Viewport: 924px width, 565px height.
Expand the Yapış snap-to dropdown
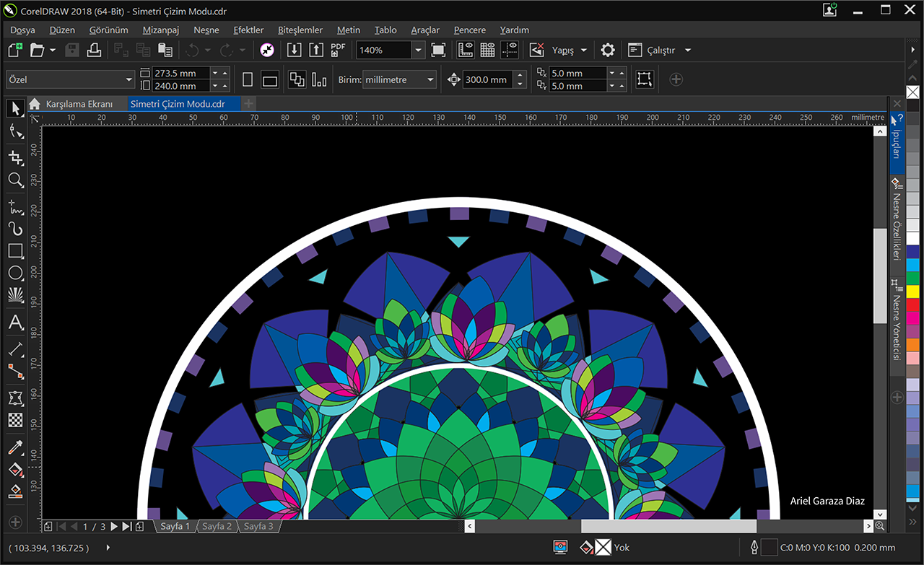[584, 51]
